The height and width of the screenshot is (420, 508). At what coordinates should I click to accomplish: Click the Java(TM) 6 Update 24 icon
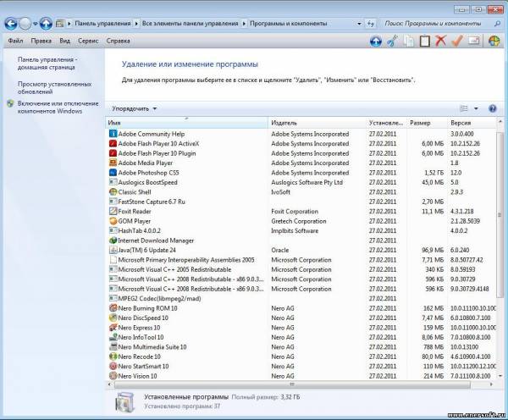tap(113, 250)
